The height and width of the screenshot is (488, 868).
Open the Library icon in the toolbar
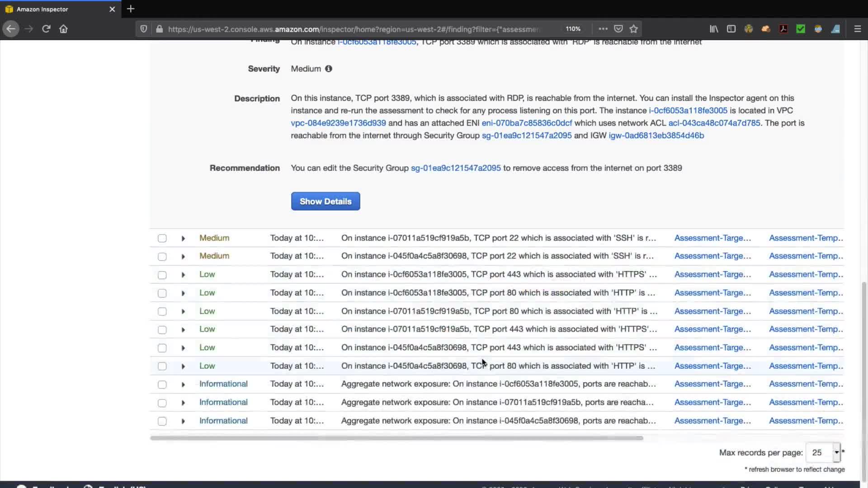point(714,29)
